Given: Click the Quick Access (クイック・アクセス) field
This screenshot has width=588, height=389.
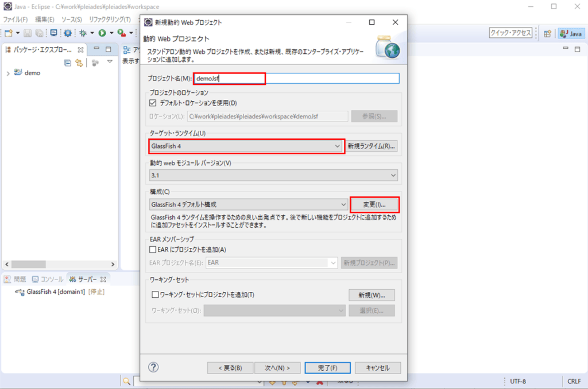Looking at the screenshot, I should coord(510,33).
